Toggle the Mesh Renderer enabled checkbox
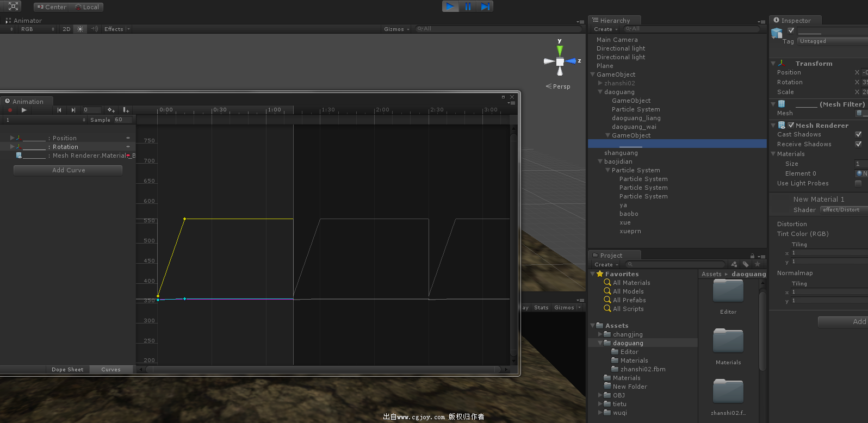Viewport: 868px width, 423px height. pyautogui.click(x=791, y=125)
